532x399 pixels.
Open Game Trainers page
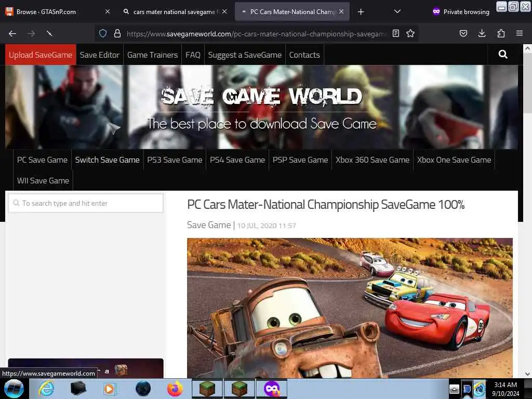(x=152, y=55)
